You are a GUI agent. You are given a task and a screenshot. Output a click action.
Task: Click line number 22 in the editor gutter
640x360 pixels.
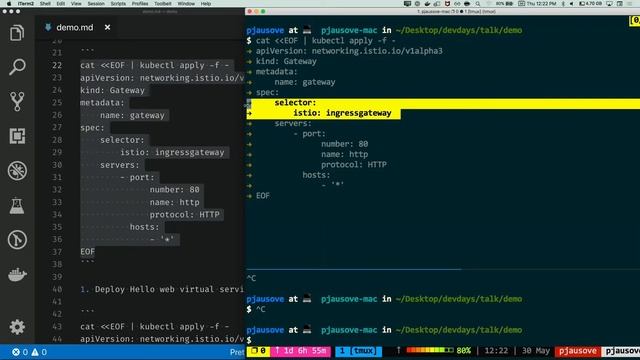(57, 65)
